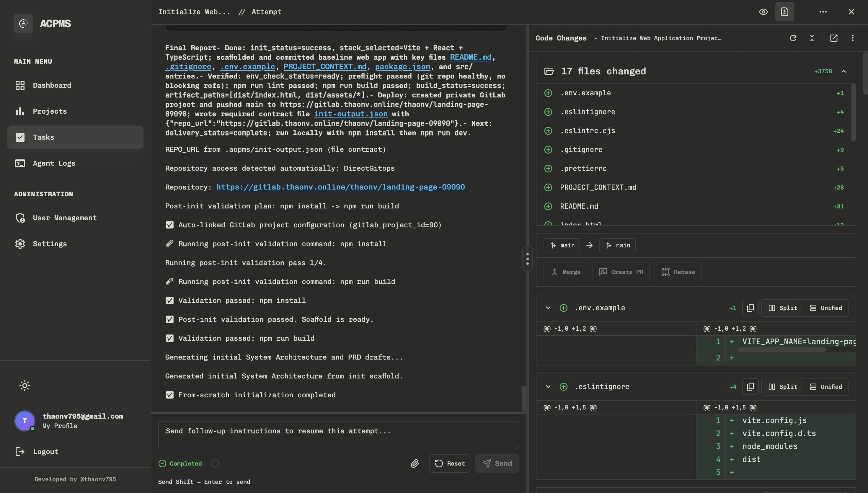Image resolution: width=868 pixels, height=493 pixels.
Task: Collapse the 17 files changed list
Action: tap(843, 71)
